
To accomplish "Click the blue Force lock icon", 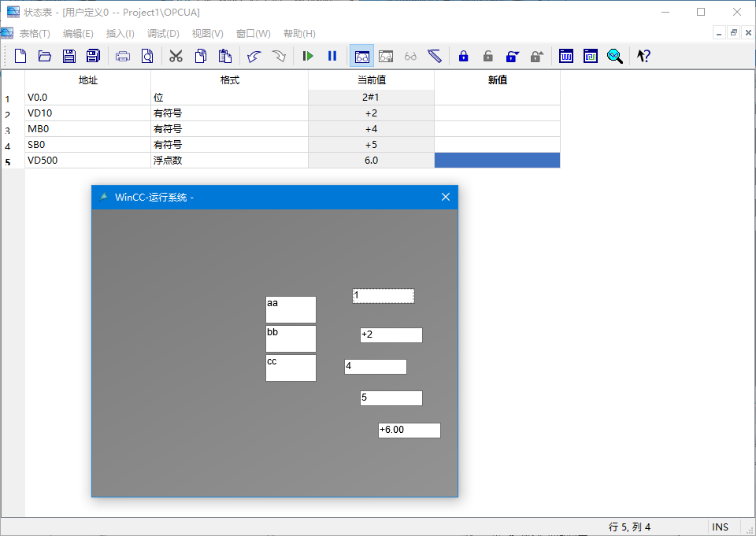I will pos(463,56).
